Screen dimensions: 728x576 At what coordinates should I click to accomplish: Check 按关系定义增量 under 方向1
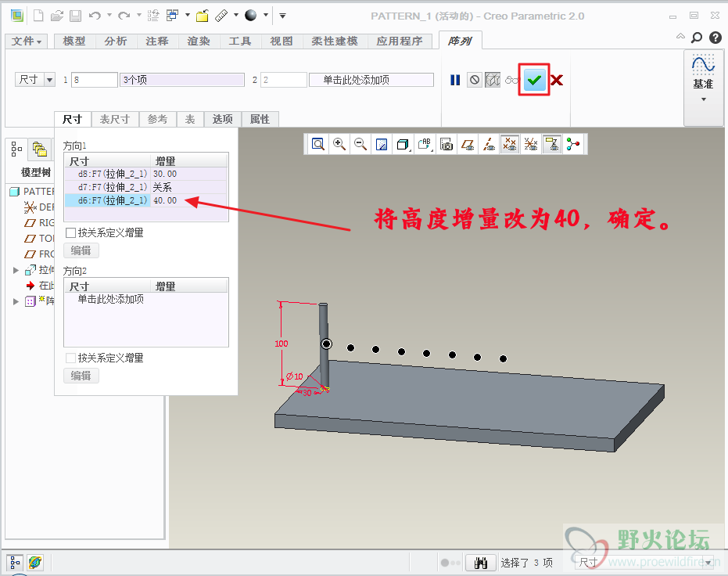click(x=71, y=232)
